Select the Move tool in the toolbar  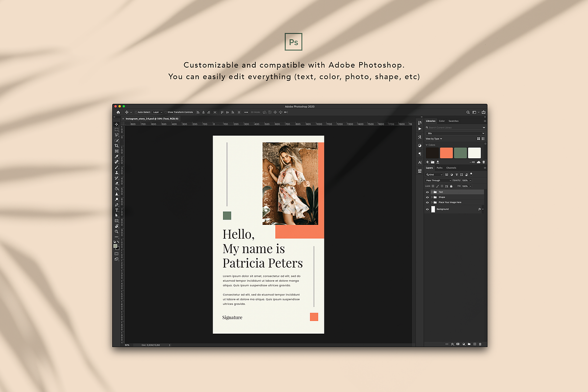118,124
